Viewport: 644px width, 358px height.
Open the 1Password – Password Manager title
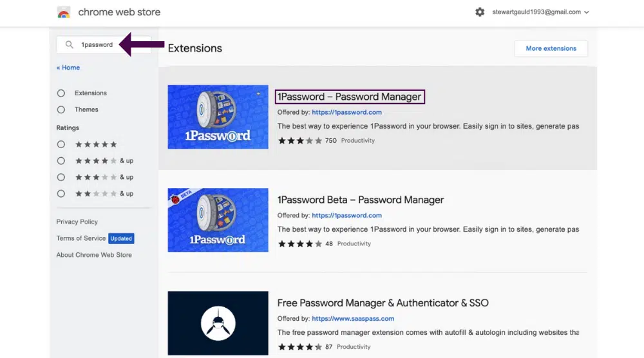(x=350, y=97)
